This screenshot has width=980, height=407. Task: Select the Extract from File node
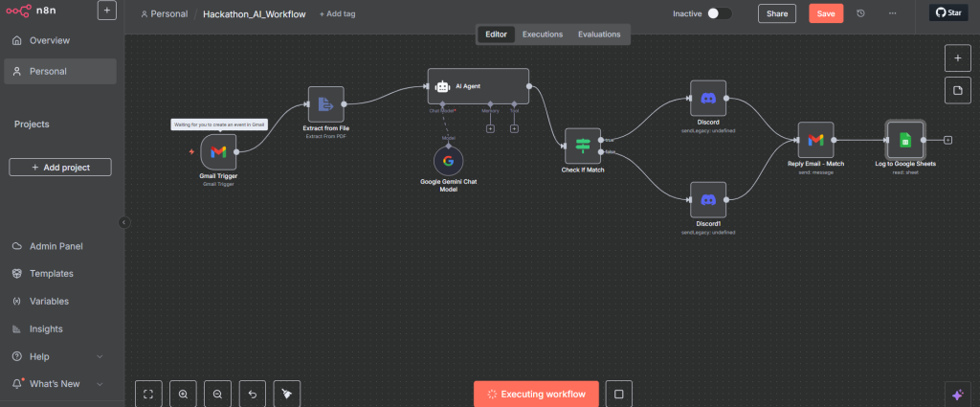[325, 104]
